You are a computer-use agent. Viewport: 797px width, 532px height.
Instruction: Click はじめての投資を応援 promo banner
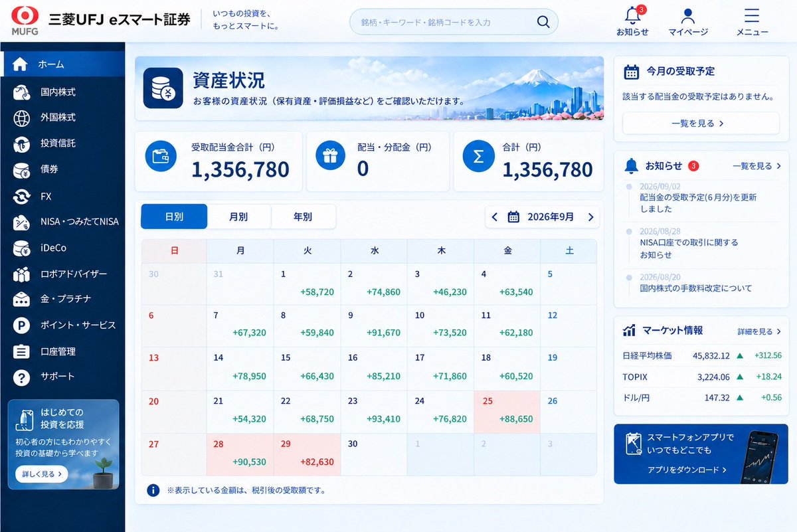(64, 444)
